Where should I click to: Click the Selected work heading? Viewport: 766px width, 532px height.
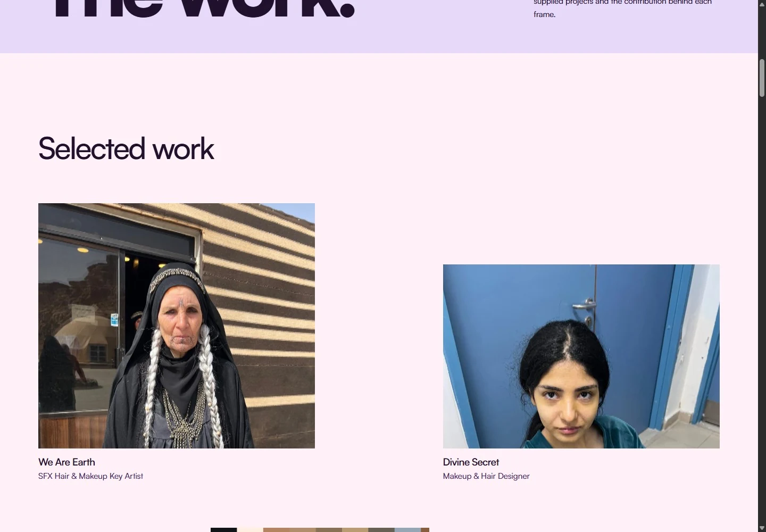(x=126, y=148)
